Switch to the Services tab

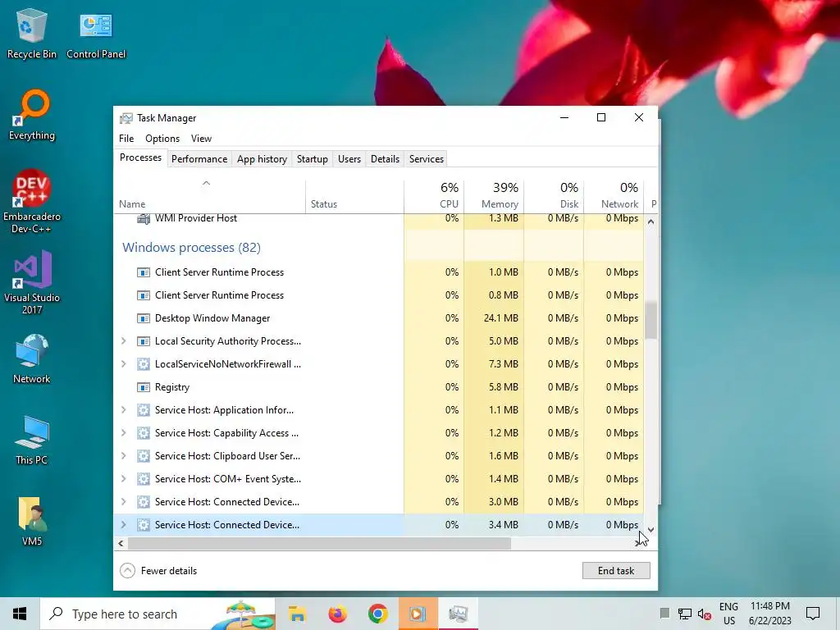pos(427,159)
